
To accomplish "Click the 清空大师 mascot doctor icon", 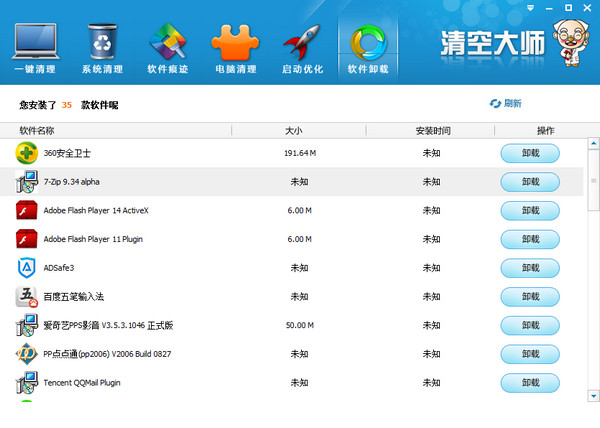I will (571, 43).
